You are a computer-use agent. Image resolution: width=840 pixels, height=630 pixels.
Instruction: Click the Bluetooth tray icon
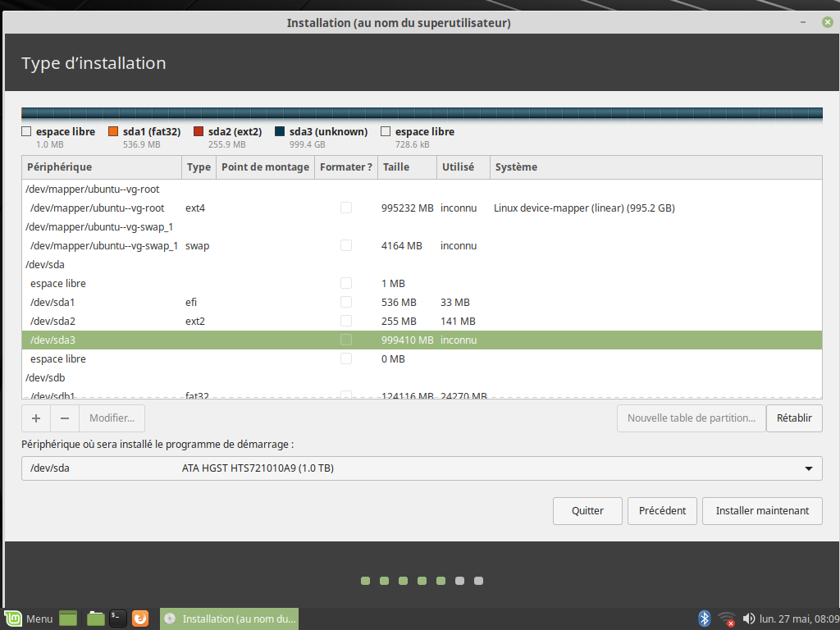tap(703, 619)
